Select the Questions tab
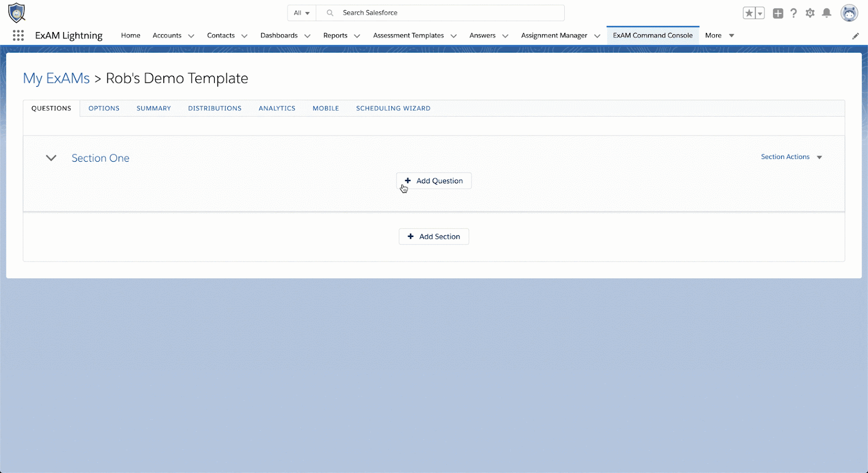Viewport: 868px width, 473px height. [x=51, y=108]
